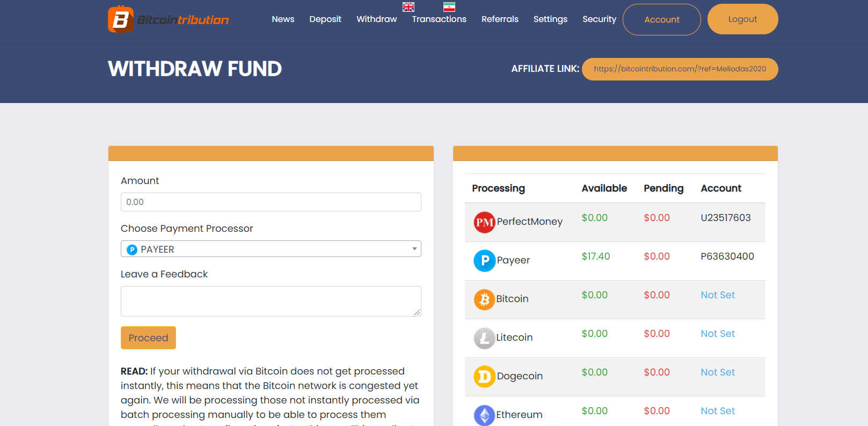Viewport: 868px width, 426px height.
Task: Open the Security page
Action: pyautogui.click(x=599, y=19)
